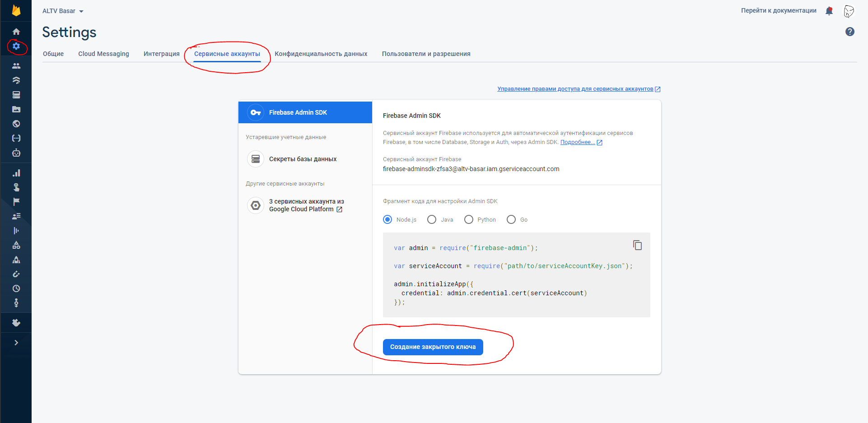Click the Settings page heading
The height and width of the screenshot is (423, 868).
click(x=69, y=33)
